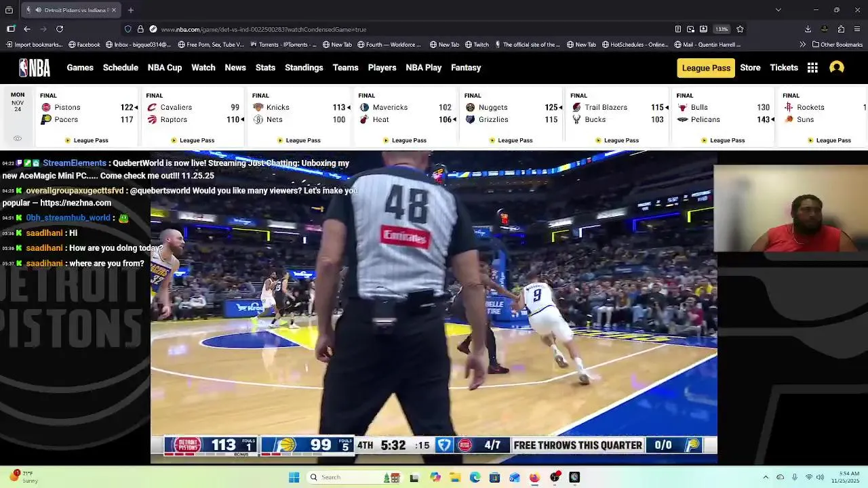Open the Store link
The width and height of the screenshot is (868, 488).
(750, 68)
